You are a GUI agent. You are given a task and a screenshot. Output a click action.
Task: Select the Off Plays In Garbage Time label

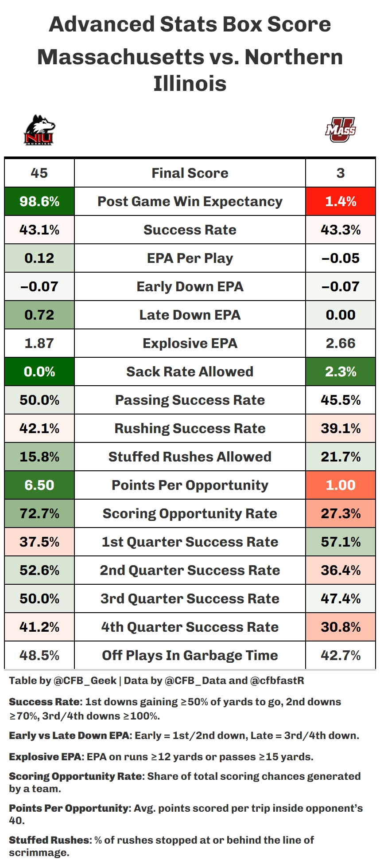pos(190,655)
